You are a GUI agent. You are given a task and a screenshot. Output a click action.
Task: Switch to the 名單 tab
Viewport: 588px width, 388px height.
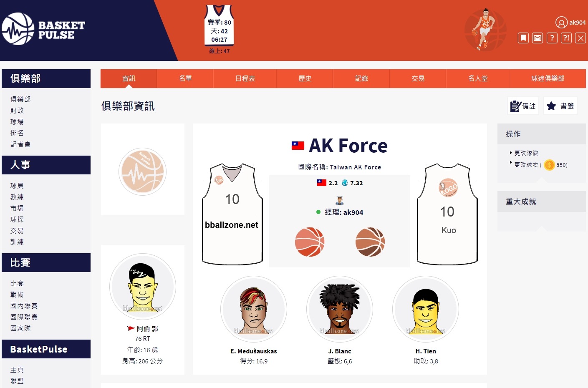coord(185,78)
